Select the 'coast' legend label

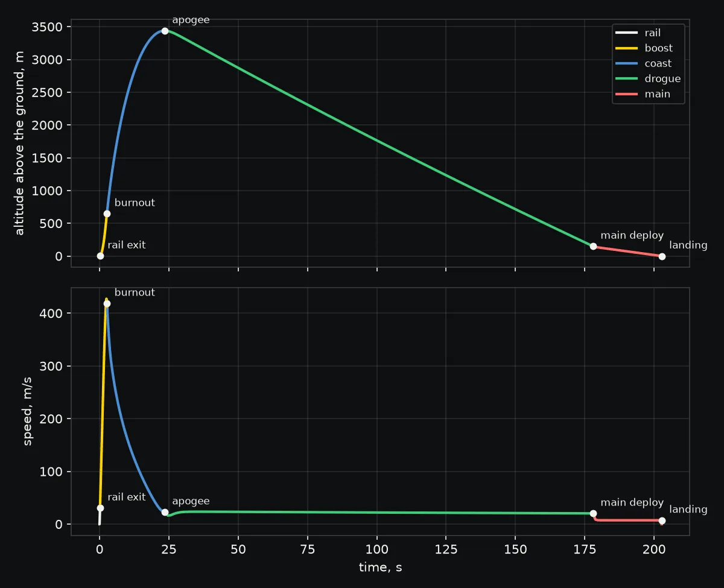[658, 63]
